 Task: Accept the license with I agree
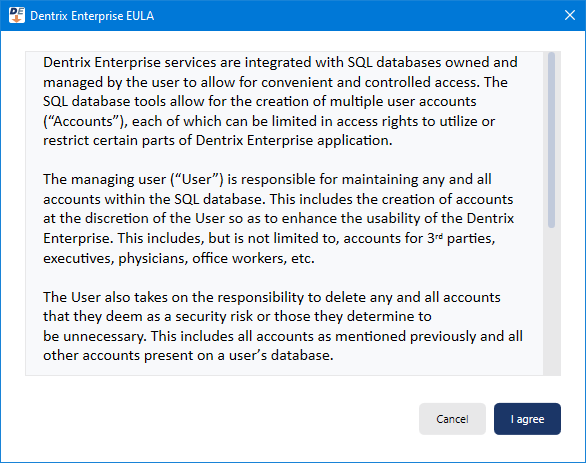[527, 419]
